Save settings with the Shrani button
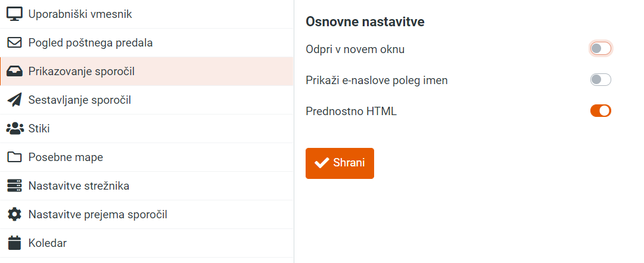Viewport: 644px width, 263px height. click(340, 163)
